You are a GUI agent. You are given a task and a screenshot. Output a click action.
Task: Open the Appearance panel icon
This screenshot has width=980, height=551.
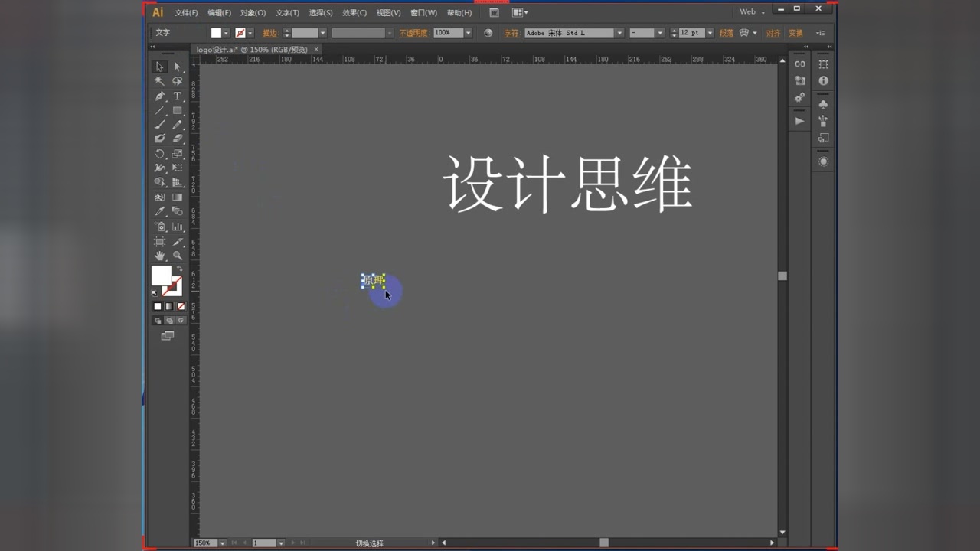pos(824,161)
